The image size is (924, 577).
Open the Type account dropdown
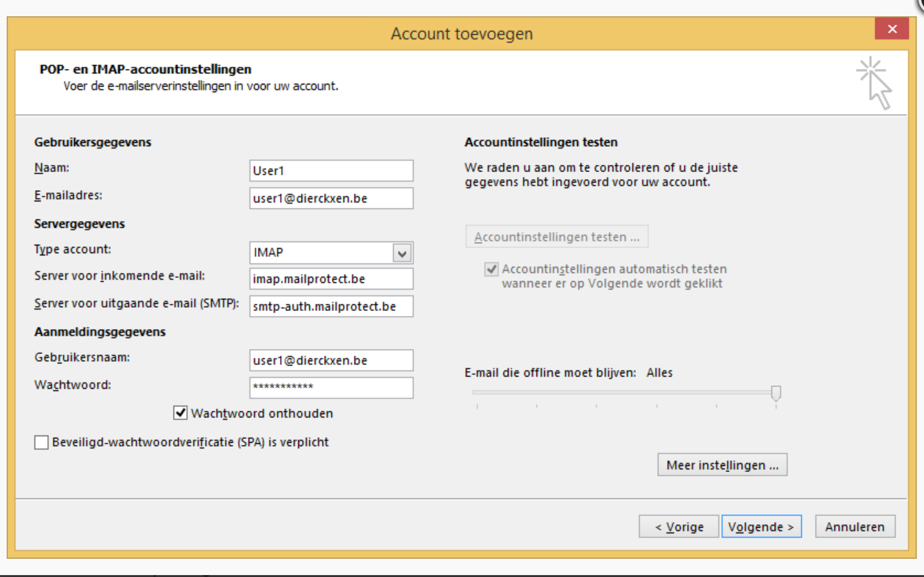402,253
